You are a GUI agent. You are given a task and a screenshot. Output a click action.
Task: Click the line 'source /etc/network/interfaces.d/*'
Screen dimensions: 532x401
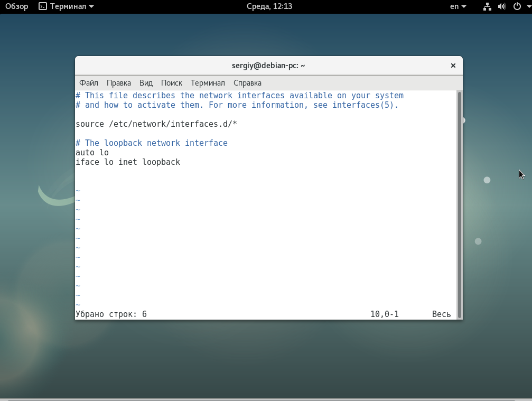click(156, 124)
